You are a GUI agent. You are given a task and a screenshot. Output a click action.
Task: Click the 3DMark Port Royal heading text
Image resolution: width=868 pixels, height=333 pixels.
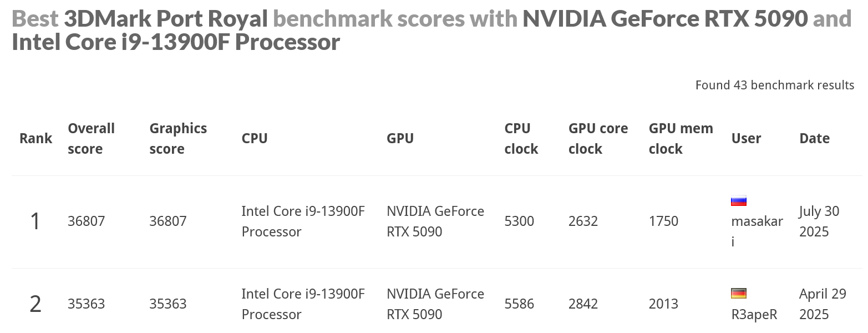pos(166,19)
